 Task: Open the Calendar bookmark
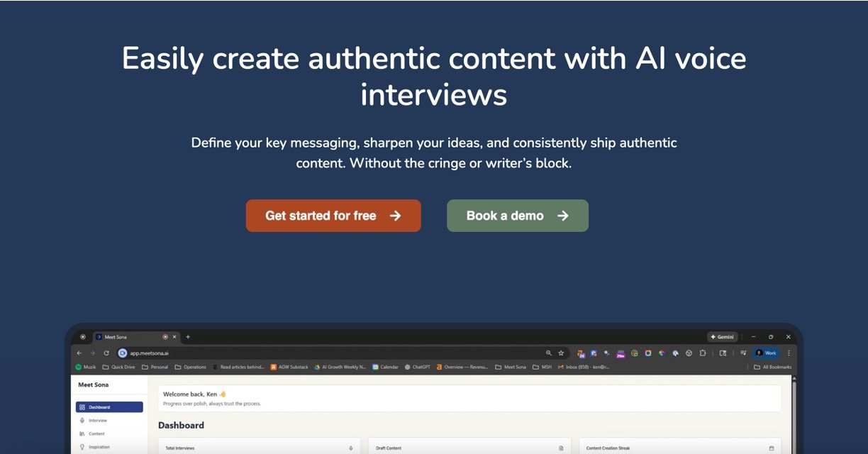(385, 367)
